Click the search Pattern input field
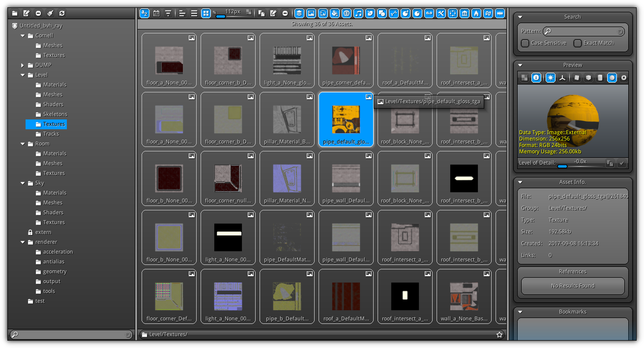This screenshot has width=644, height=348. (584, 31)
